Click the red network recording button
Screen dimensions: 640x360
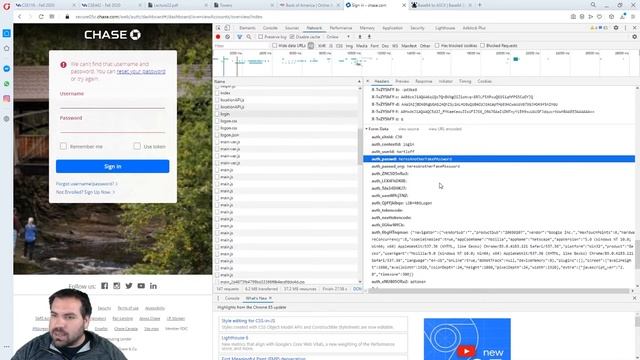pyautogui.click(x=218, y=37)
